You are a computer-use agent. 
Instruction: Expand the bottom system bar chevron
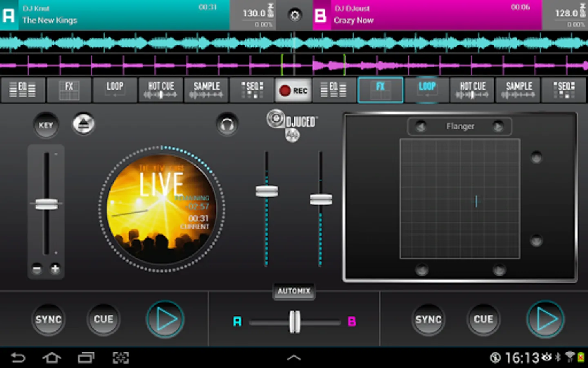tap(294, 358)
